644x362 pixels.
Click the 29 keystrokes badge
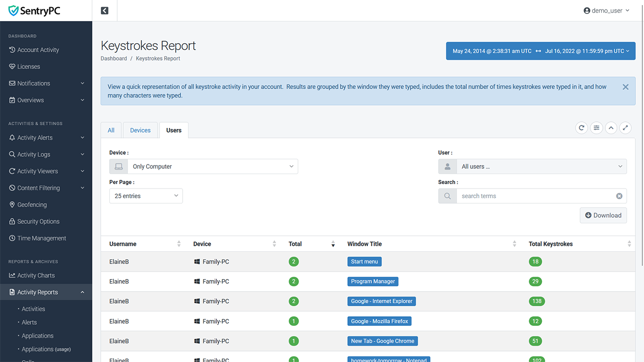[535, 282]
